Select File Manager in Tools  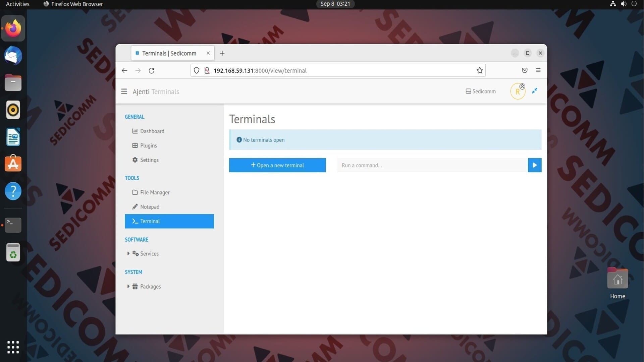[155, 192]
